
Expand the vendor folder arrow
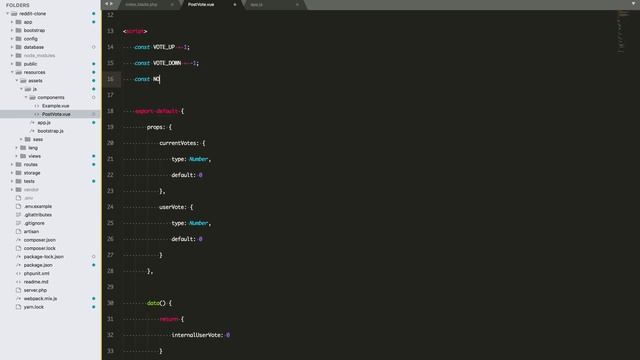[x=12, y=189]
